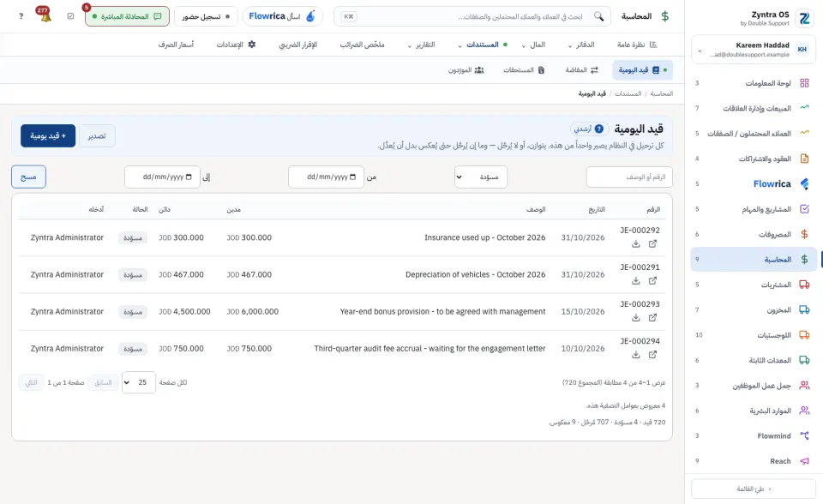Click the المحادثة المباشرة live chat button
Viewport: 823px width, 504px height.
click(127, 16)
